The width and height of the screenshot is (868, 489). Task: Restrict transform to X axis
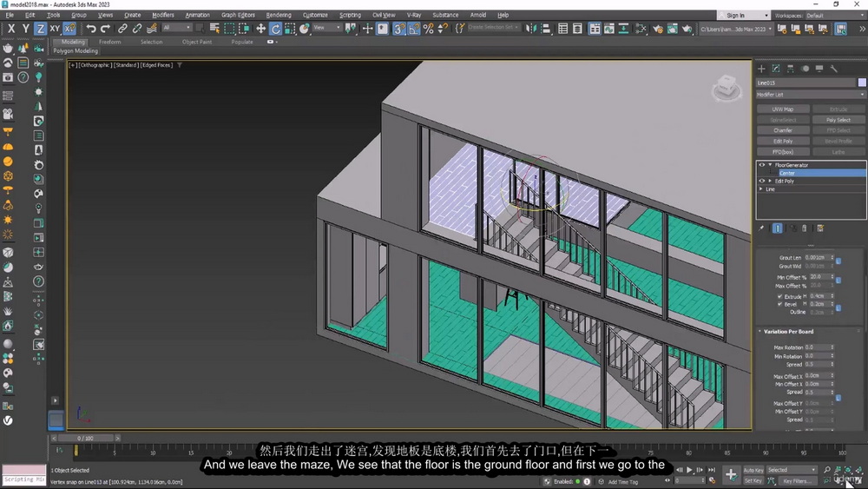point(11,29)
